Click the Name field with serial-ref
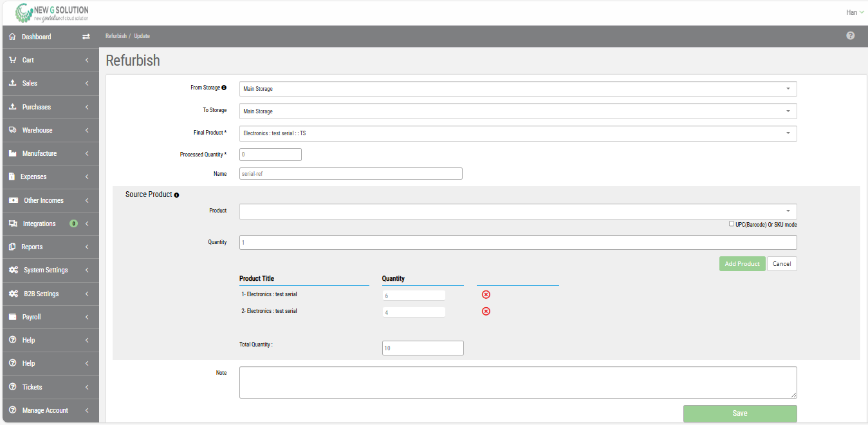 (x=351, y=174)
